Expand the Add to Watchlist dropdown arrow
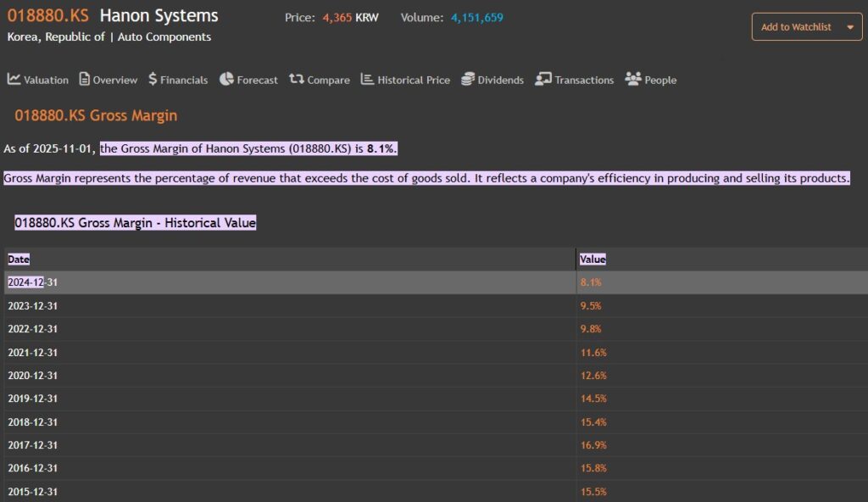The width and height of the screenshot is (868, 502). pyautogui.click(x=849, y=27)
